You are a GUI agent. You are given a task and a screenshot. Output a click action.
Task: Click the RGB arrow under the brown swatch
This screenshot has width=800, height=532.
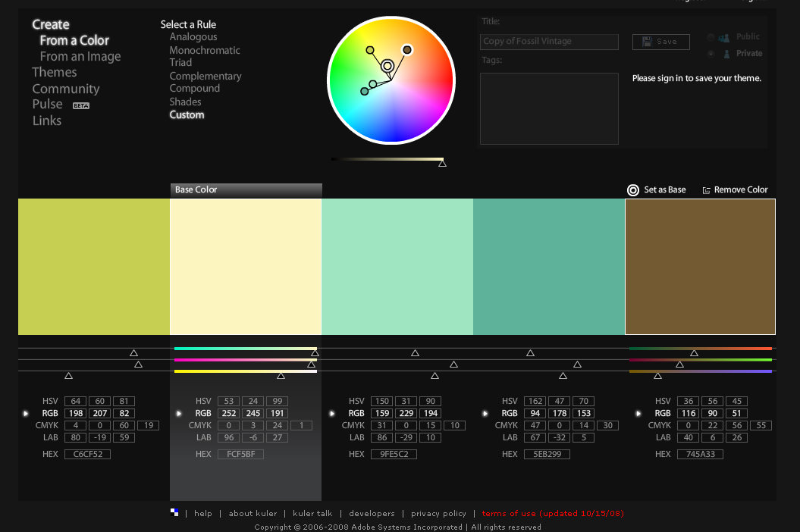[638, 414]
